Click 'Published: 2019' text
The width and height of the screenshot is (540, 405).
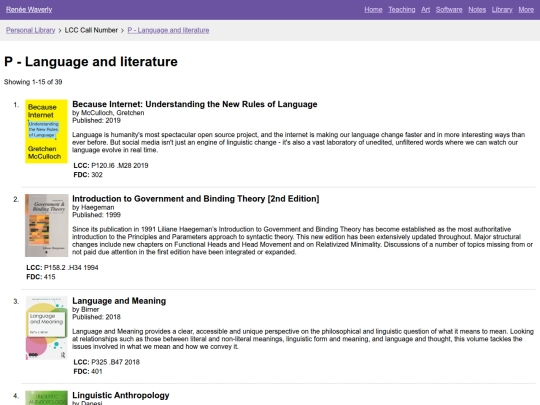(x=96, y=120)
